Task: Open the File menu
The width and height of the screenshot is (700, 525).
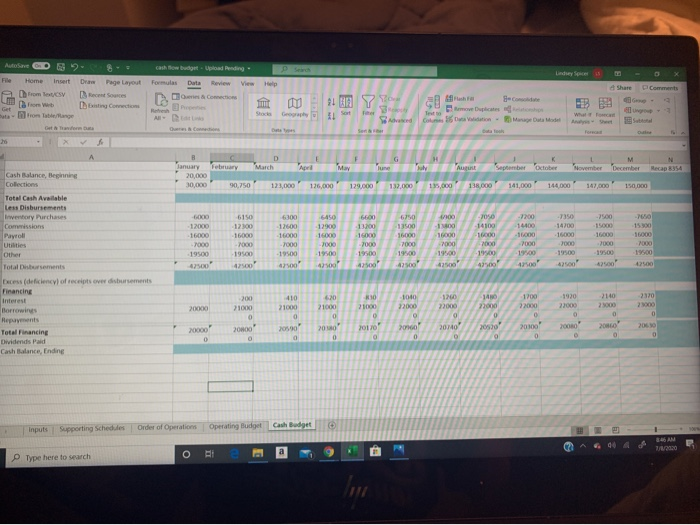Action: coord(6,80)
